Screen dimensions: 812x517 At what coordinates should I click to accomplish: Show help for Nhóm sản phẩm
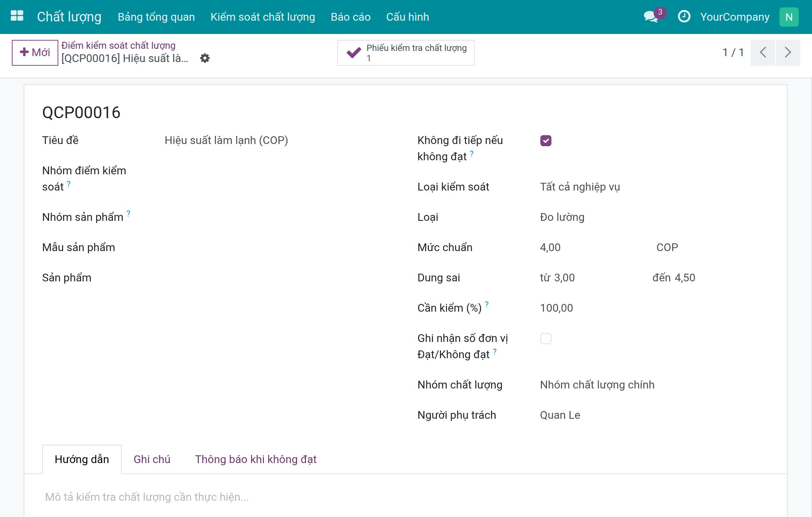128,213
